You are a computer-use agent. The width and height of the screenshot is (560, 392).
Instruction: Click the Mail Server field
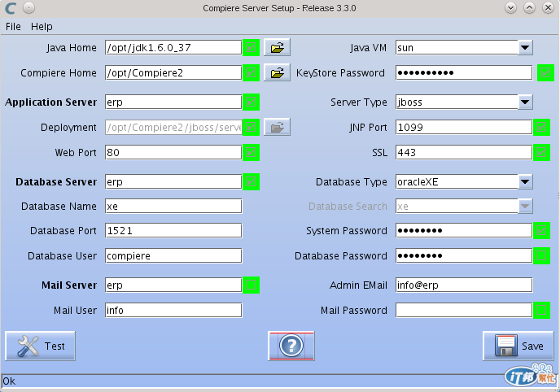click(173, 285)
